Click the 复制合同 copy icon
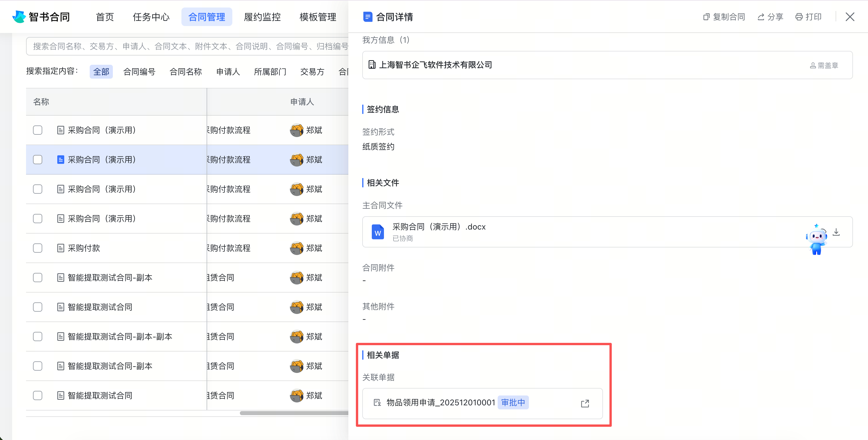Viewport: 868px width, 440px height. 706,16
